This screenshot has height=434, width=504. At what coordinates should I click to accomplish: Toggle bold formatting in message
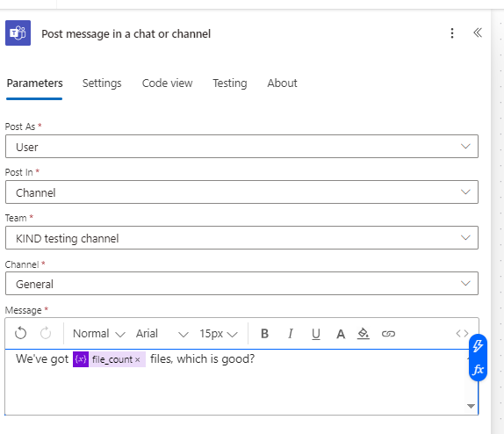pyautogui.click(x=264, y=334)
